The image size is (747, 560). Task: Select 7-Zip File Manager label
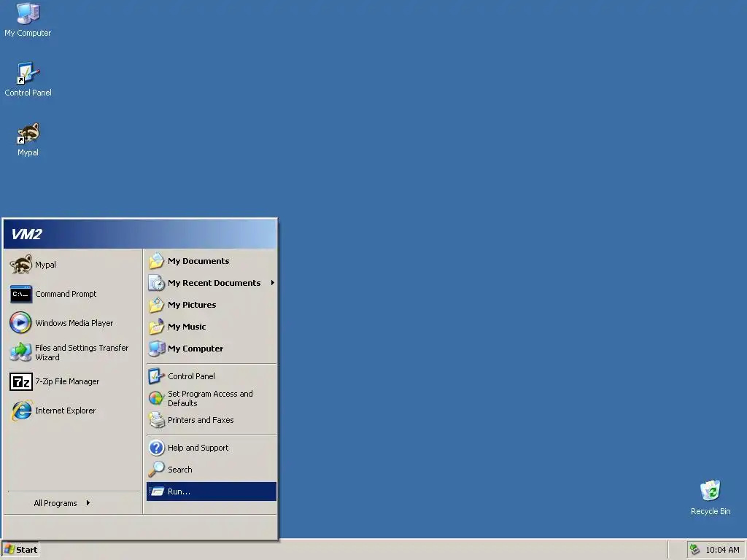[67, 381]
